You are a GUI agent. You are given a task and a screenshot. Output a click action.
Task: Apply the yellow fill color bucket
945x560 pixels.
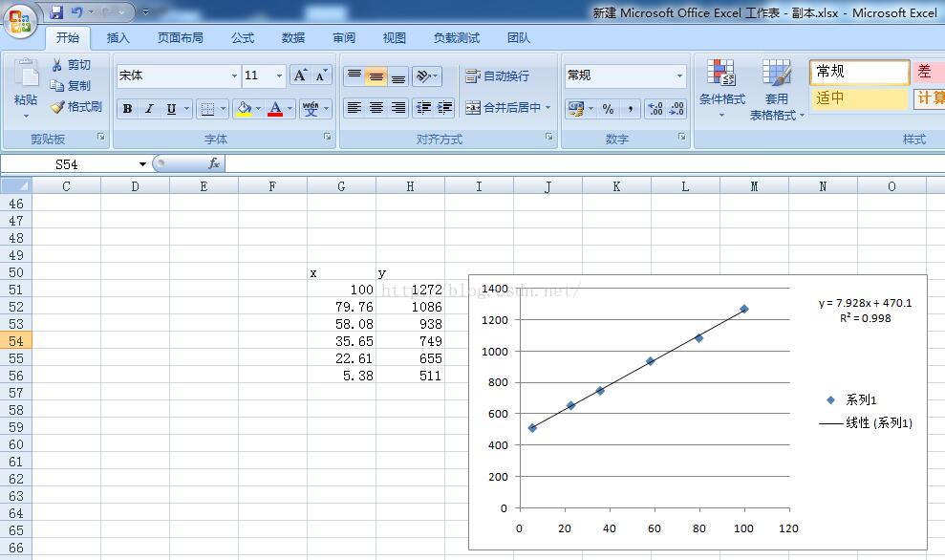coord(244,109)
